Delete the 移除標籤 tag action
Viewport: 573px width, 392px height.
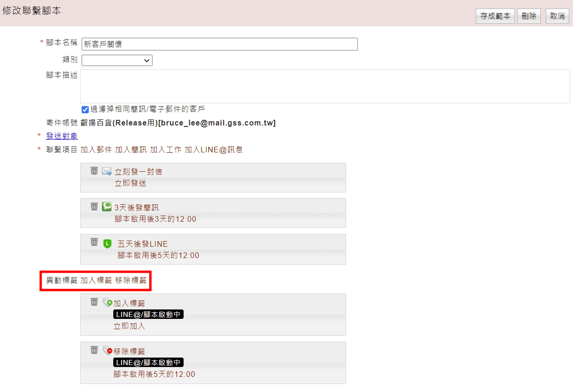click(x=94, y=350)
